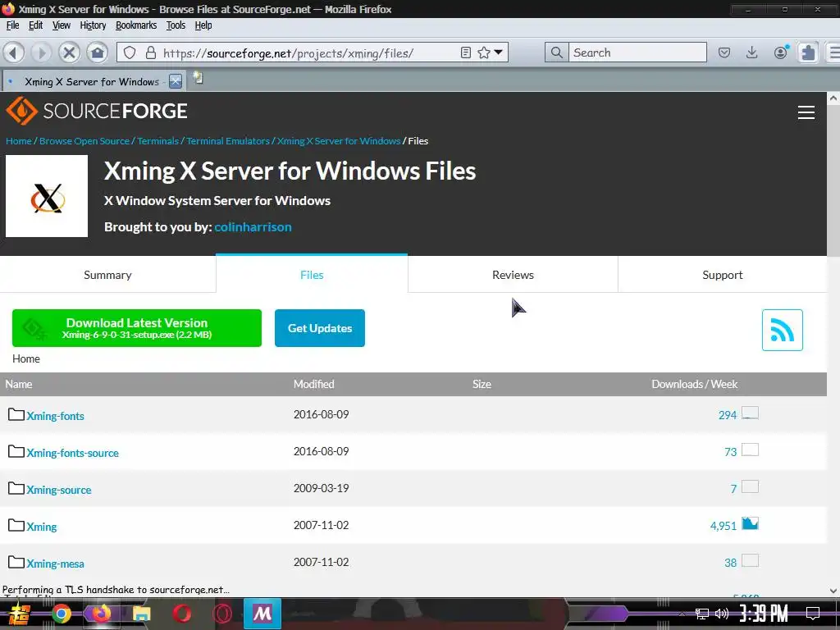Click Download Latest Version button
Image resolution: width=840 pixels, height=630 pixels.
(137, 328)
